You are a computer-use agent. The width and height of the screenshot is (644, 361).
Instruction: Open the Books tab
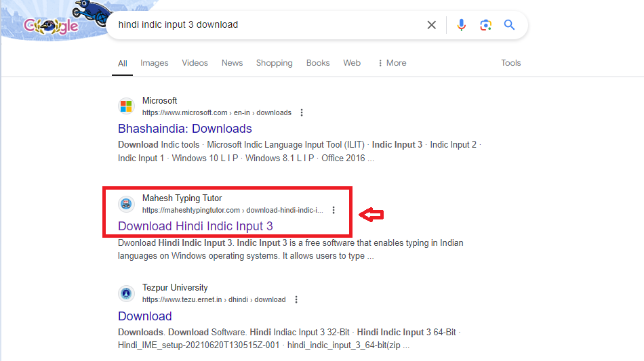(x=318, y=63)
